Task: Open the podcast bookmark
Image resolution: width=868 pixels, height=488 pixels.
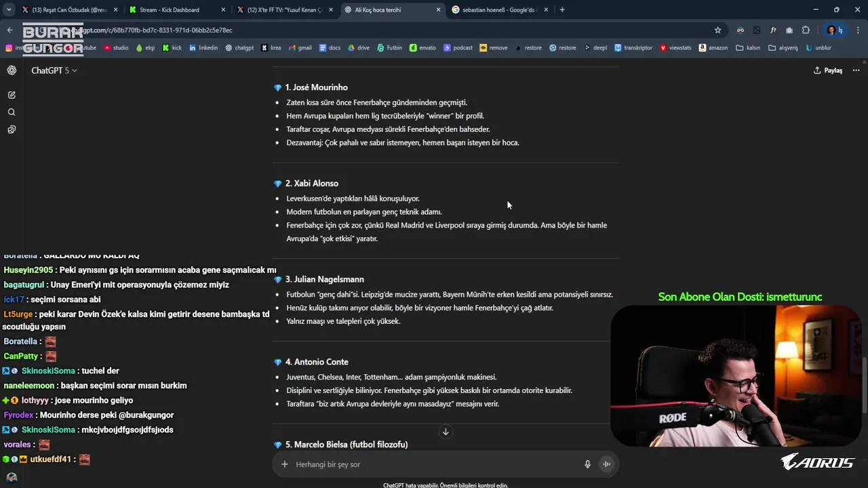Action: (x=458, y=48)
